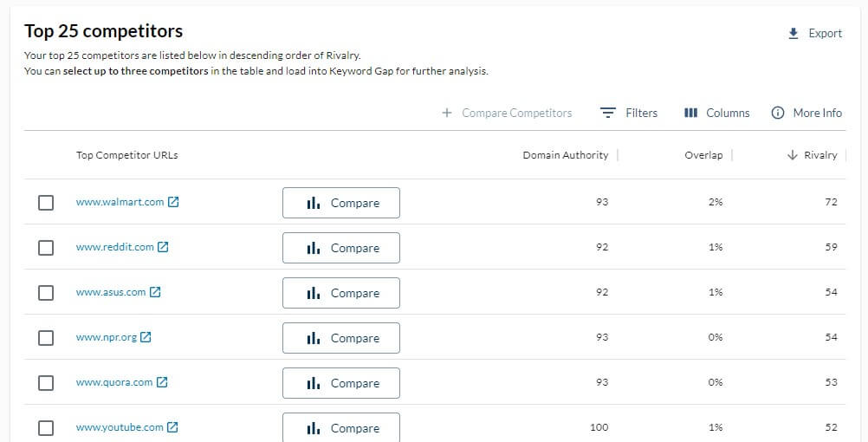
Task: Open the Columns chooser label
Action: (728, 113)
